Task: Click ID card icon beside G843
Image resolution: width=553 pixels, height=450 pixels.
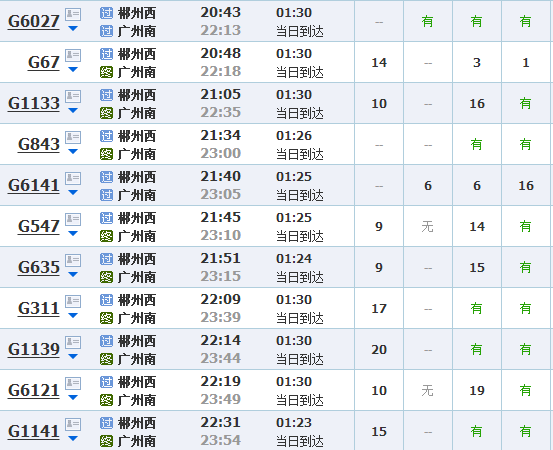Action: click(x=73, y=137)
